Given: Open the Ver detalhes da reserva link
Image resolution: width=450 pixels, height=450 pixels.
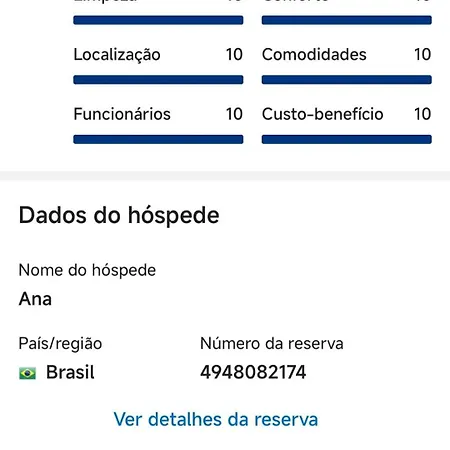Looking at the screenshot, I should click(x=216, y=419).
